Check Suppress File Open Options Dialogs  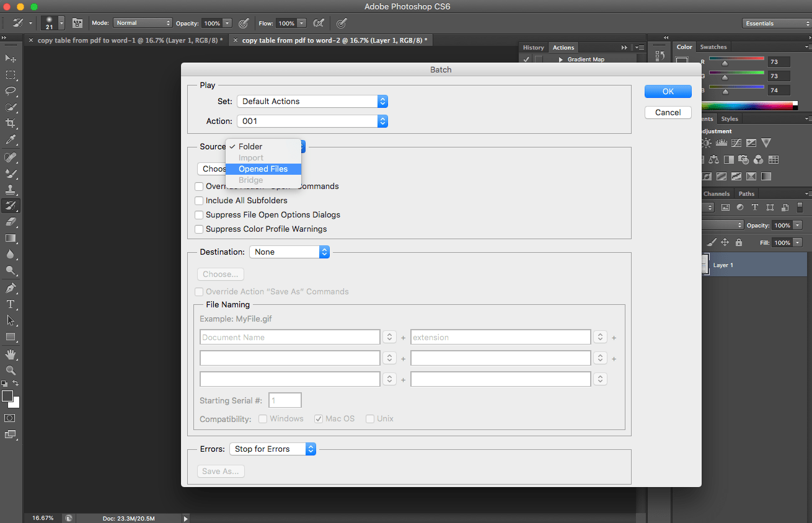199,214
